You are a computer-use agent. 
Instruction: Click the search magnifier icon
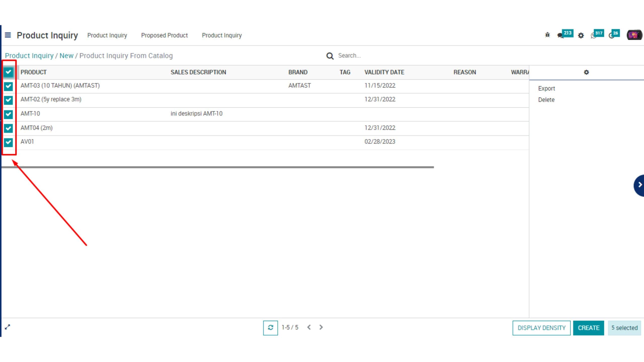tap(330, 56)
